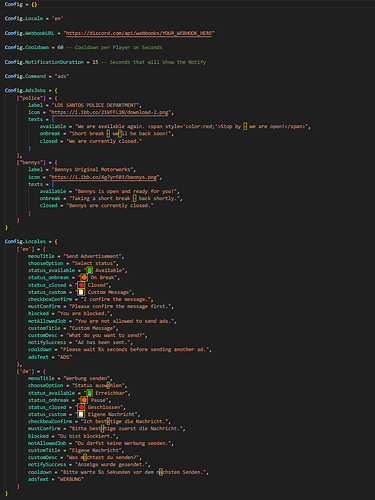This screenshot has height=500, width=375.
Task: Click the orange circle emoji before 'Pause'
Action: pos(84,400)
